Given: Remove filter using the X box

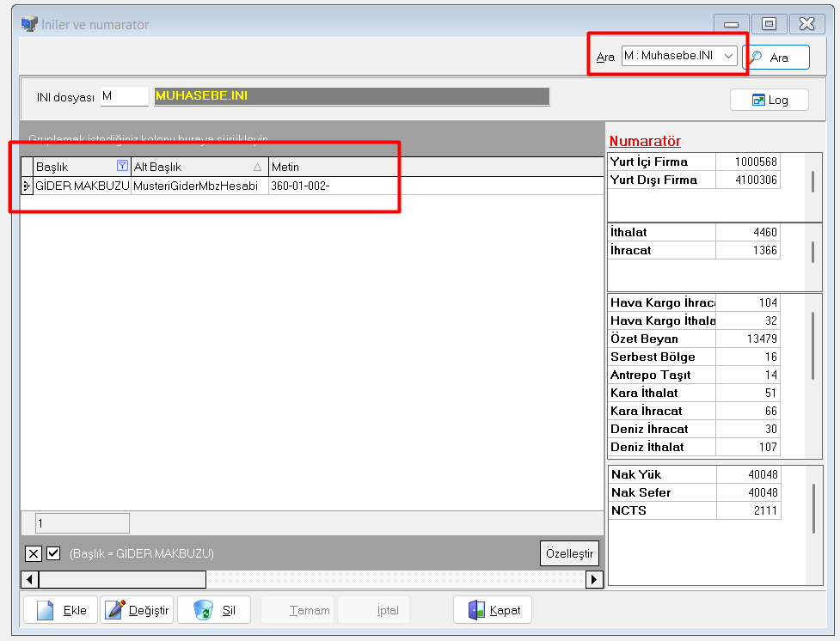Looking at the screenshot, I should 34,553.
